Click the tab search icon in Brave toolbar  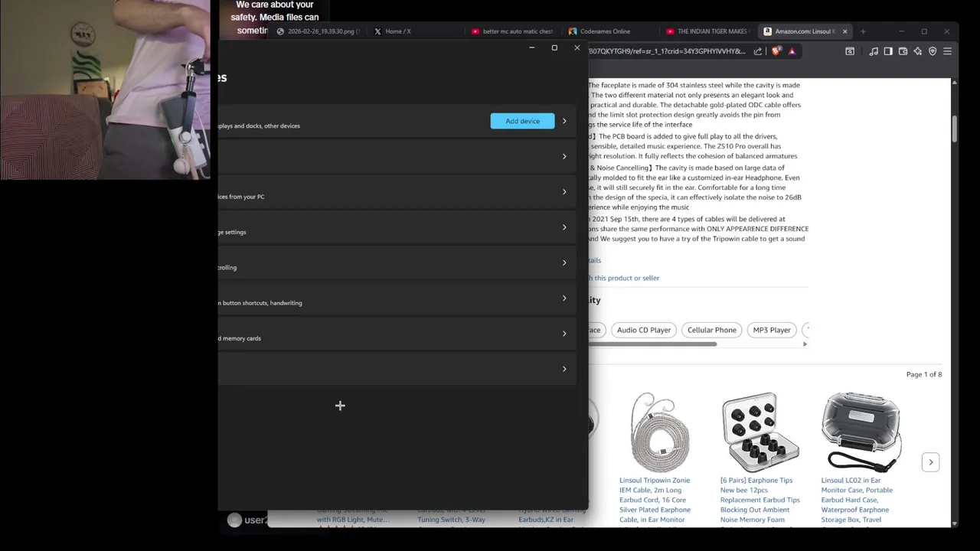[x=850, y=51]
